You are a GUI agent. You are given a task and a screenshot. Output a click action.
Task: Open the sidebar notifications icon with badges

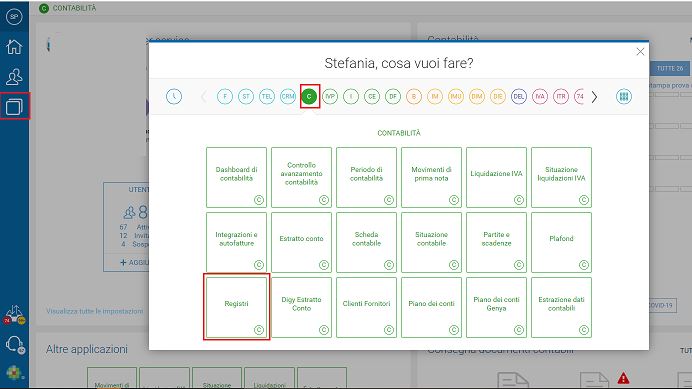pos(15,314)
